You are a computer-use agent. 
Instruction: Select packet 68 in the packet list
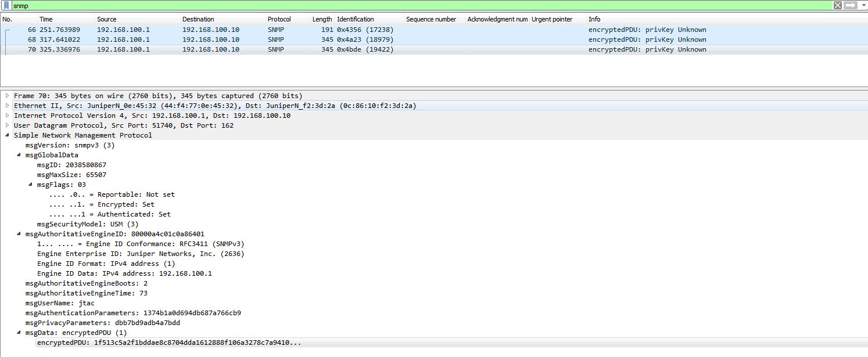174,39
